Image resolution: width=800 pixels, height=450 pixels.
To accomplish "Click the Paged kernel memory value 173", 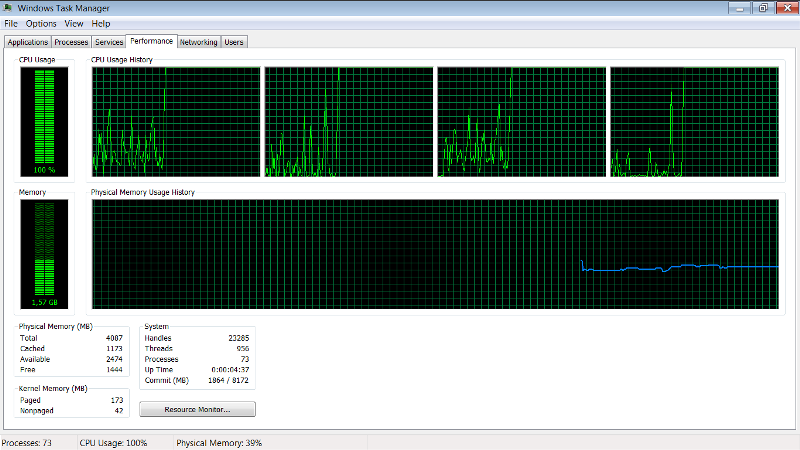I will tap(117, 400).
